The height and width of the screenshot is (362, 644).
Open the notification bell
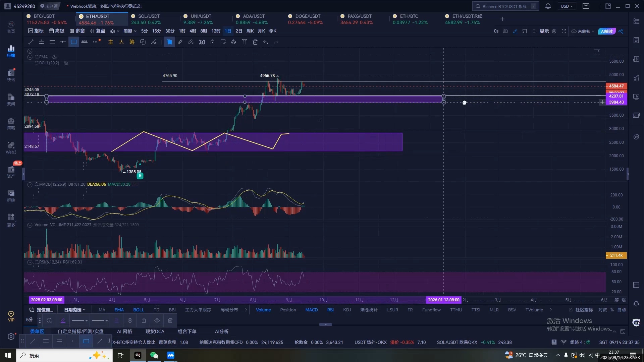pyautogui.click(x=548, y=6)
